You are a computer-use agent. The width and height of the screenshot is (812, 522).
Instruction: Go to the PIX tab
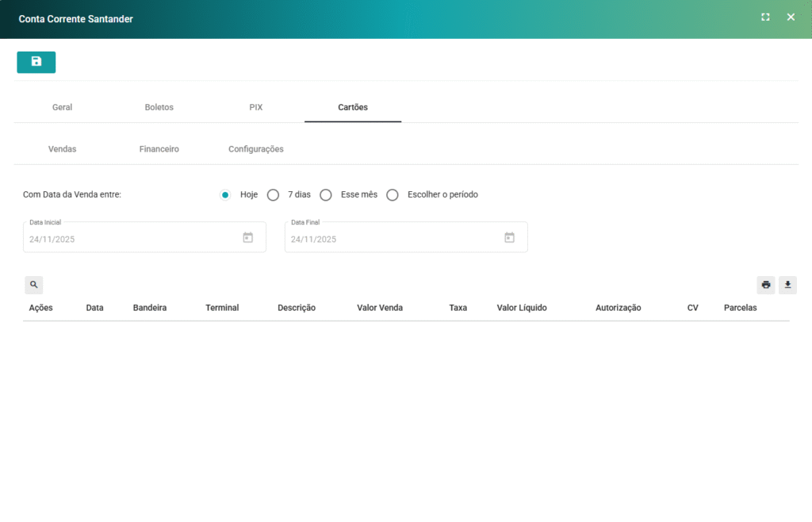click(255, 107)
